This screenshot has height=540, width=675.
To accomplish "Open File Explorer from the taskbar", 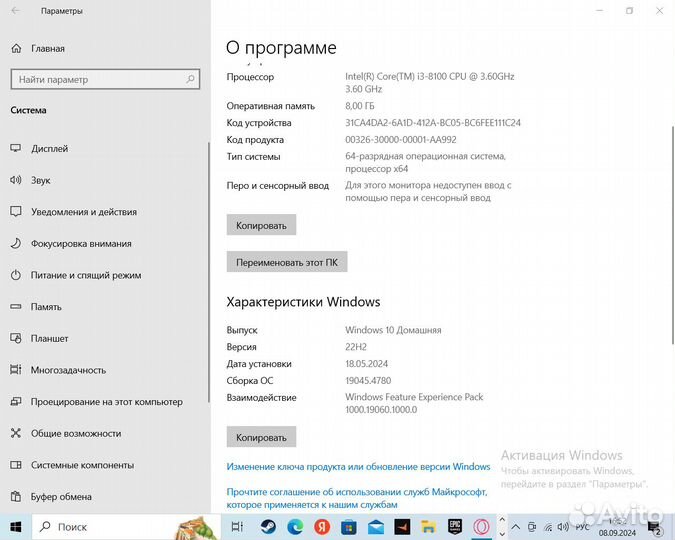I will 428,527.
